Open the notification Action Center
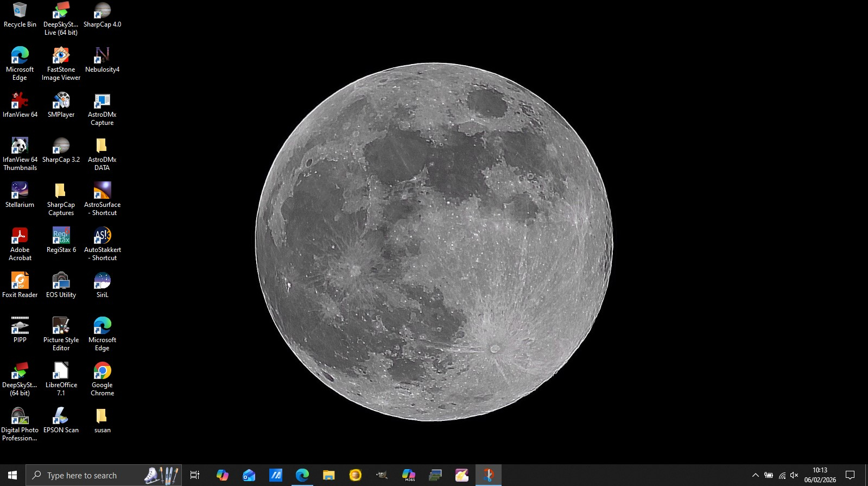The width and height of the screenshot is (868, 486). tap(850, 476)
